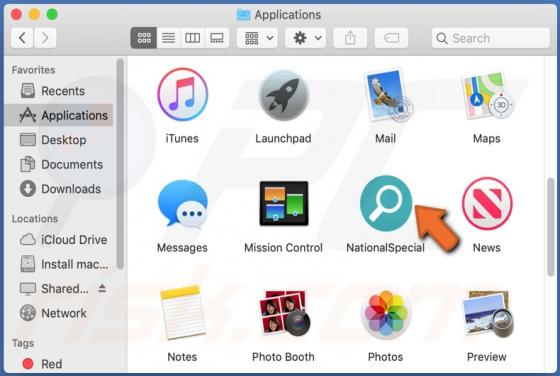Zoom window with the green button
This screenshot has height=376, width=560.
coord(52,15)
